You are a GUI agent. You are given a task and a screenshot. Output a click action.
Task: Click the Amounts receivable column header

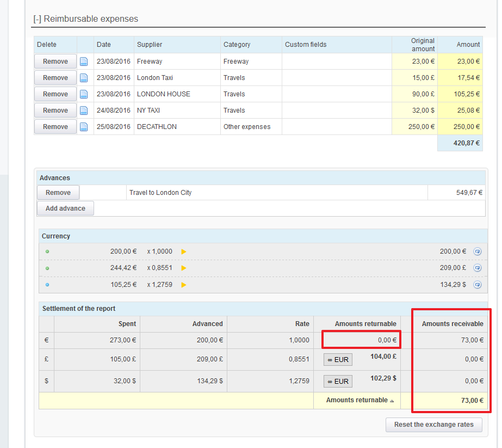click(453, 324)
